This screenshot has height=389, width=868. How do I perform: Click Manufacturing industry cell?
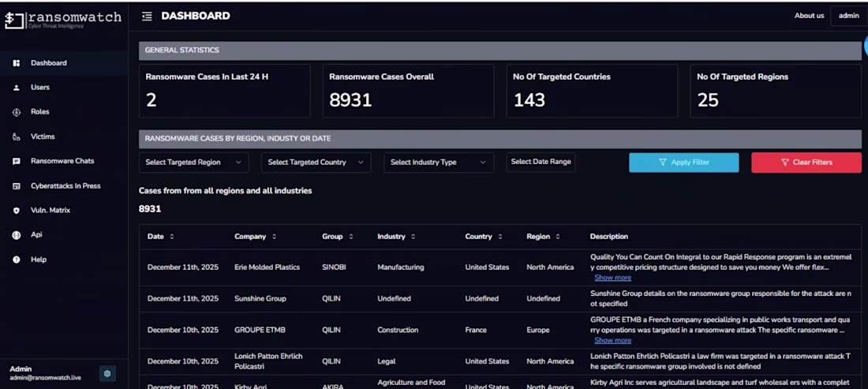click(401, 267)
